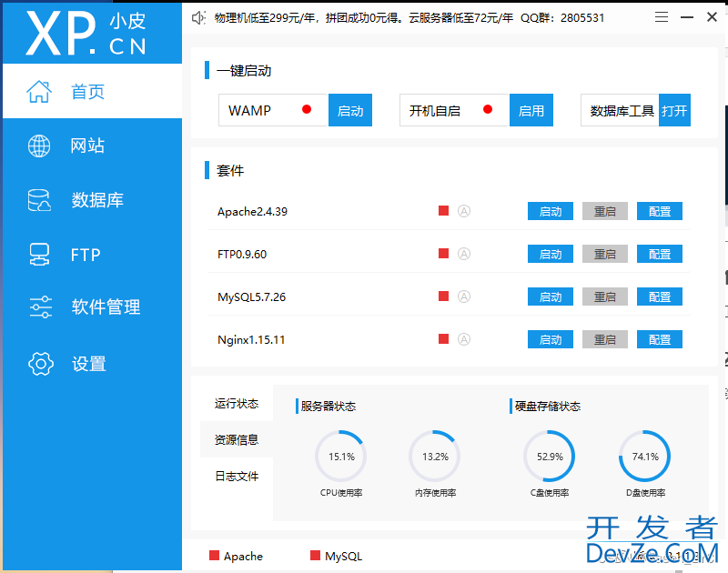Screen dimensions: 728x573
Task: Start Apache2.4.39 service
Action: click(x=551, y=211)
